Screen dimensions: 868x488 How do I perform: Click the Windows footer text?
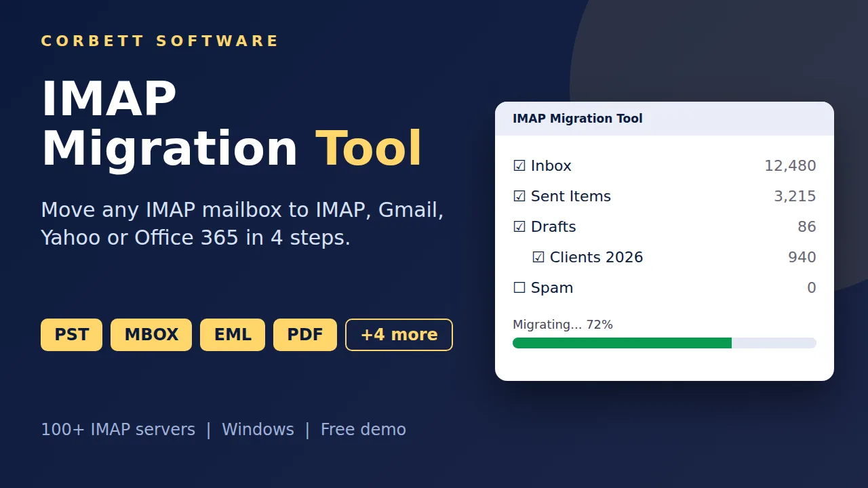(258, 430)
